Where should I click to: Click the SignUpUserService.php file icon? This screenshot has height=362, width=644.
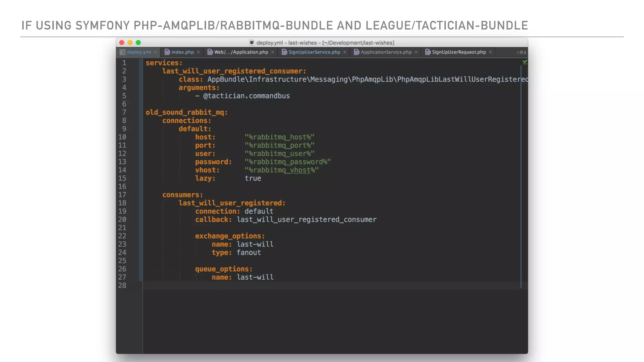[x=284, y=52]
